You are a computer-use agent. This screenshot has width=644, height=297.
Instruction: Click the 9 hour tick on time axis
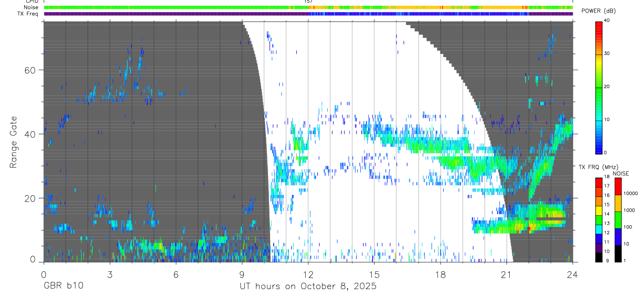click(242, 273)
